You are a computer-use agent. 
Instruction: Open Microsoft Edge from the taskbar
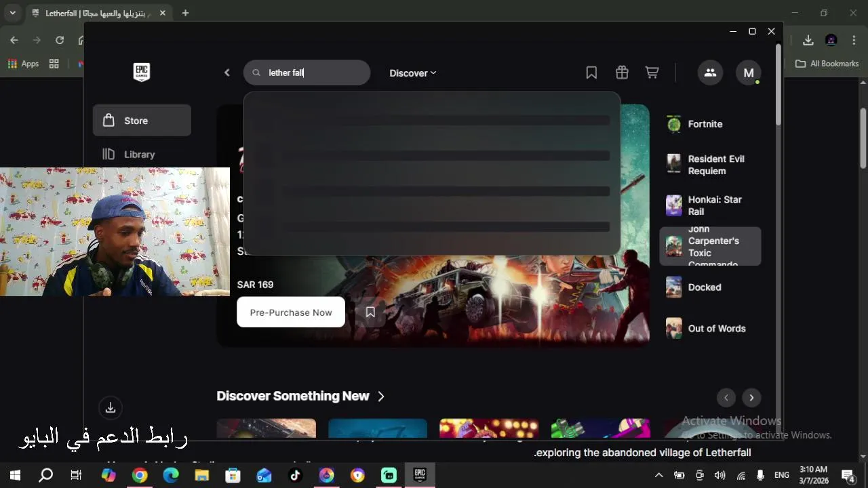[x=171, y=475]
